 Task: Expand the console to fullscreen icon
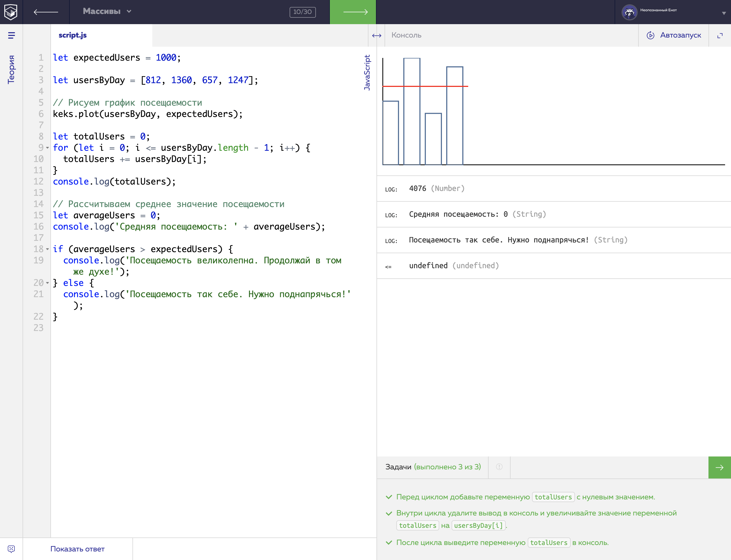pyautogui.click(x=720, y=35)
